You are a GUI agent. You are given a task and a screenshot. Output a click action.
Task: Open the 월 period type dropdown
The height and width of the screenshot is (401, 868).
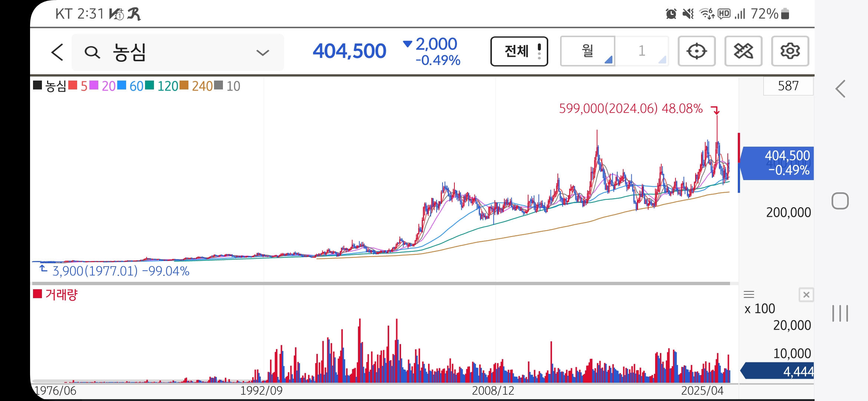click(x=588, y=51)
